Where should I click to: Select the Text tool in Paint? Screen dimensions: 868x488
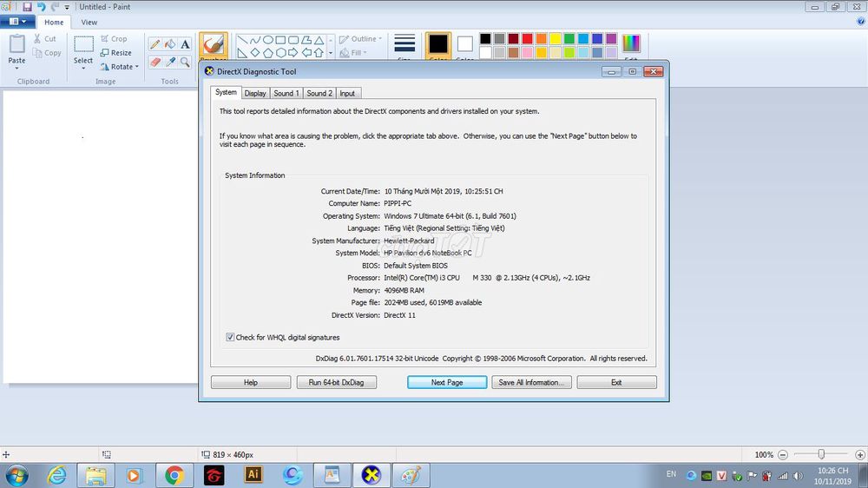(185, 44)
